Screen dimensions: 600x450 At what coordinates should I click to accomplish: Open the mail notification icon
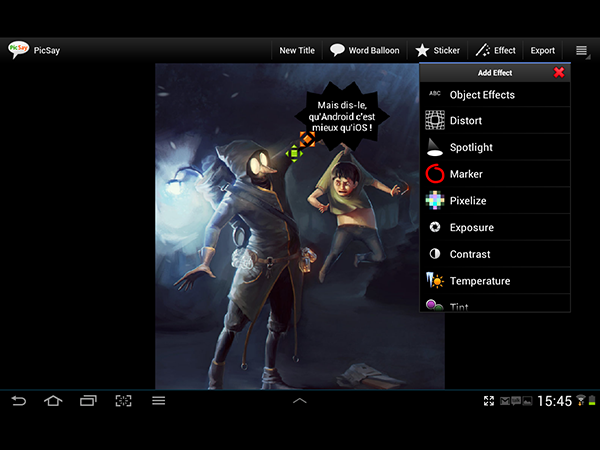pyautogui.click(x=505, y=401)
